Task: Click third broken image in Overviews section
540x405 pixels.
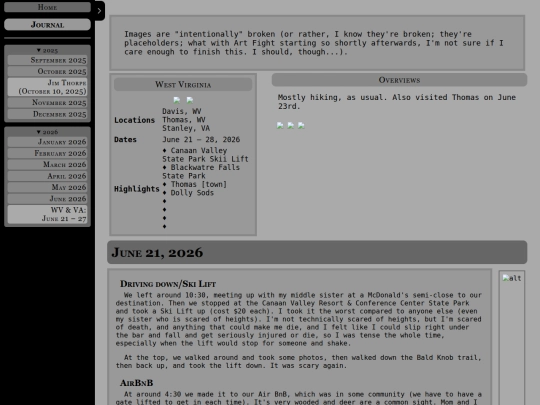Action: pos(301,125)
